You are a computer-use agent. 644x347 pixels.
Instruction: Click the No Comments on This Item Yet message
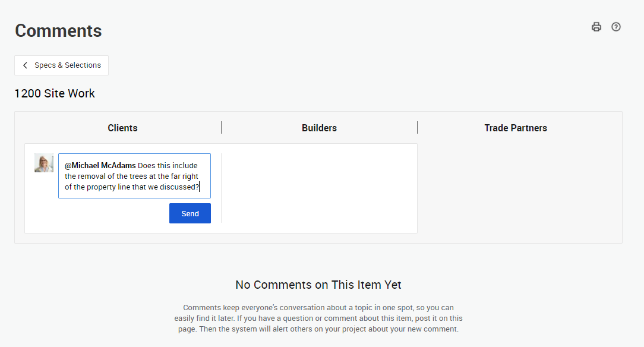click(x=318, y=285)
